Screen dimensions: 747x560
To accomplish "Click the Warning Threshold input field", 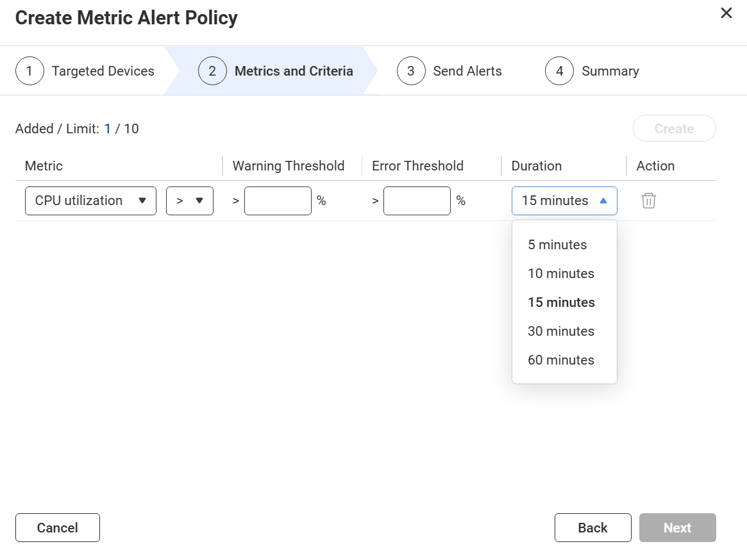I will [x=278, y=201].
